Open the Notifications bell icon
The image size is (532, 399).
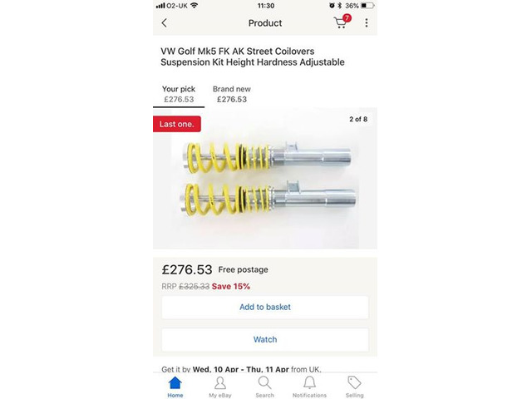pyautogui.click(x=309, y=386)
